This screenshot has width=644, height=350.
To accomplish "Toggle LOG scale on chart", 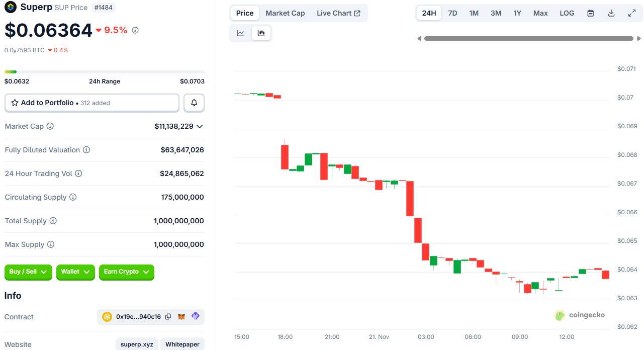I will coord(567,13).
